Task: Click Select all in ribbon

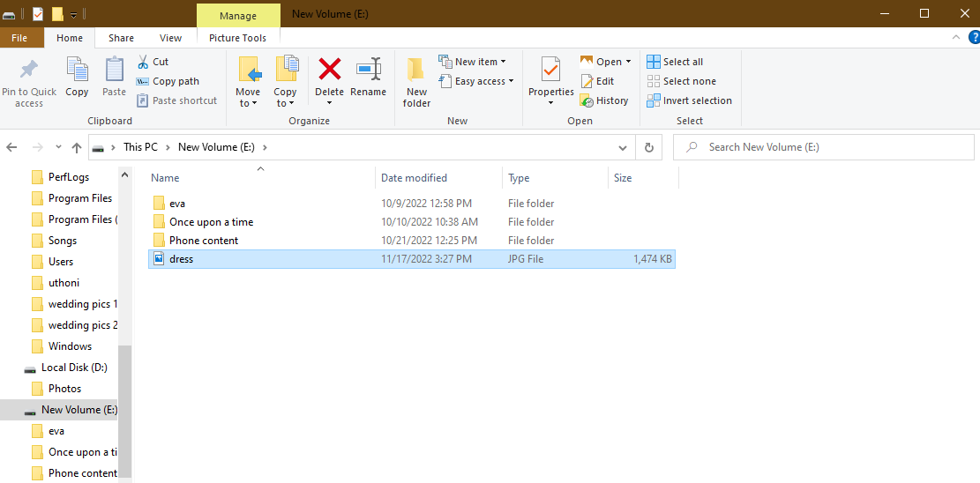Action: click(x=675, y=62)
